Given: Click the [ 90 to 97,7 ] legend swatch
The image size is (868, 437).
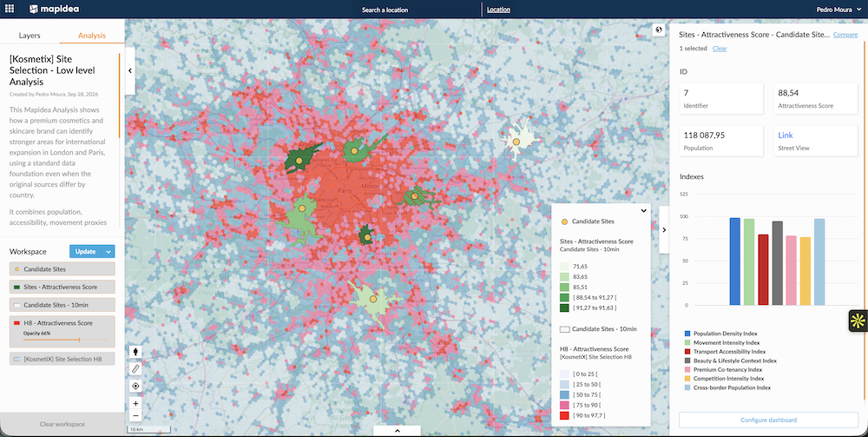Looking at the screenshot, I should [x=565, y=415].
